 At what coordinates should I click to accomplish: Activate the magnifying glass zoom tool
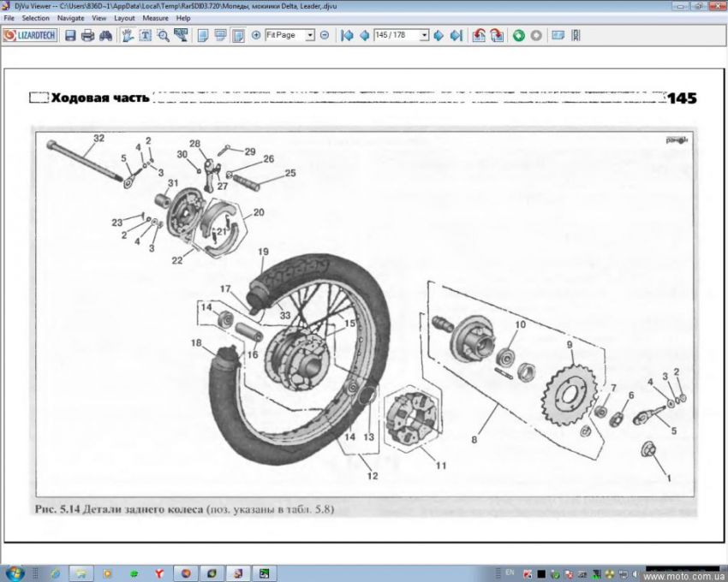(x=163, y=35)
